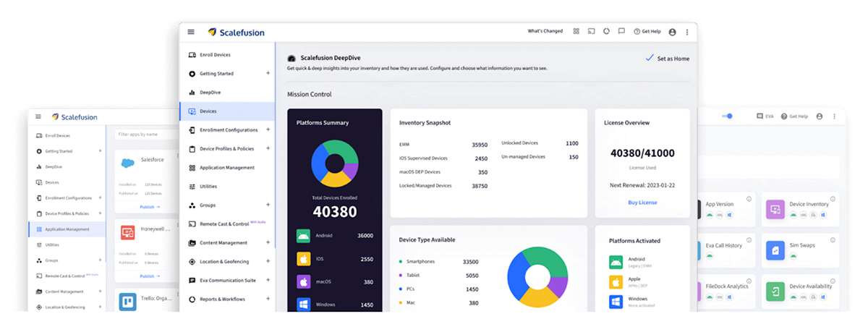Screen dimensions: 868x319
Task: Expand Location & Geofencing in center sidebar
Action: point(268,261)
